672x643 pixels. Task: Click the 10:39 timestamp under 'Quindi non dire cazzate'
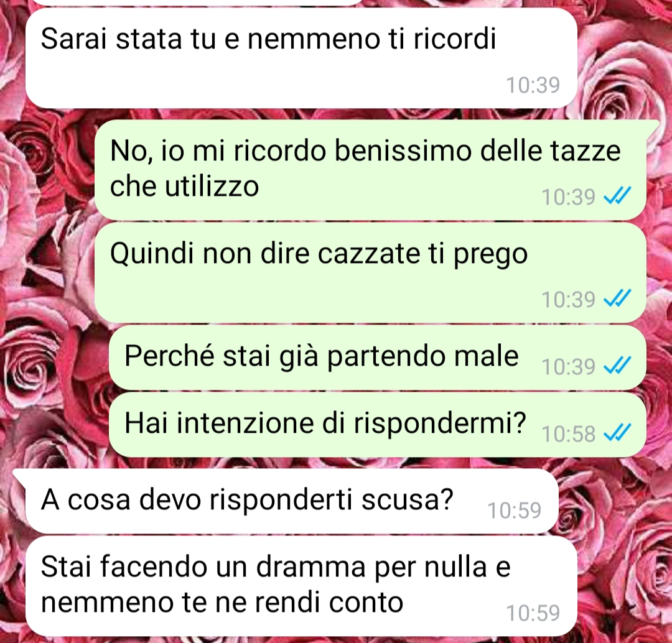coord(569,300)
